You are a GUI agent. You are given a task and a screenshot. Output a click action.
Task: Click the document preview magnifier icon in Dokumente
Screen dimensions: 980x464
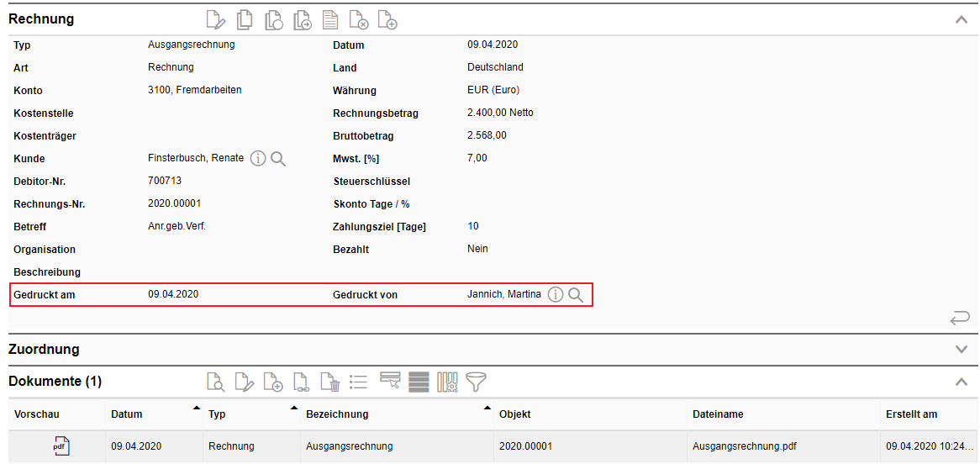click(x=216, y=382)
